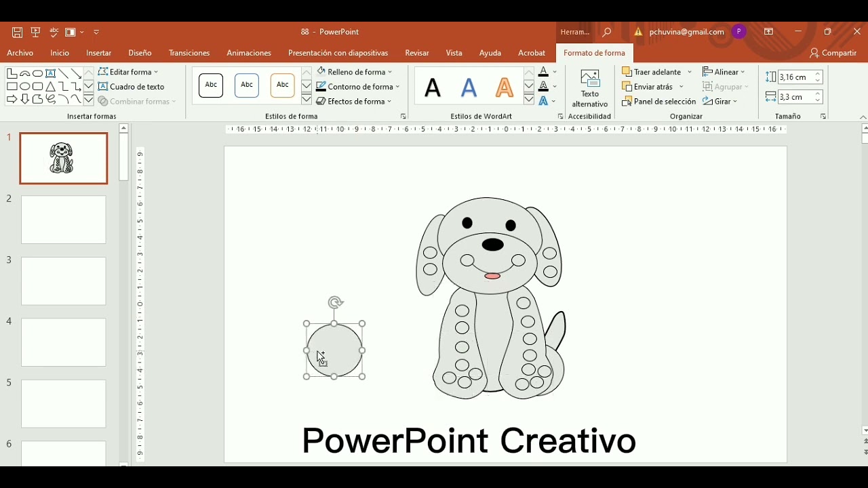Apply orange outline Abc shape style
The image size is (868, 488).
coord(282,85)
